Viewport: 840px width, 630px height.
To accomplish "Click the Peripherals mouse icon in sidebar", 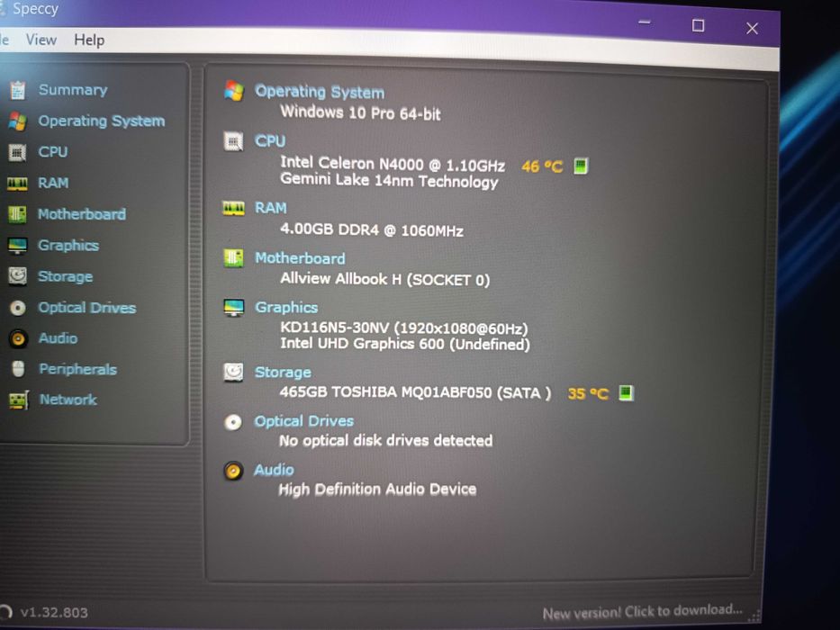I will point(18,369).
